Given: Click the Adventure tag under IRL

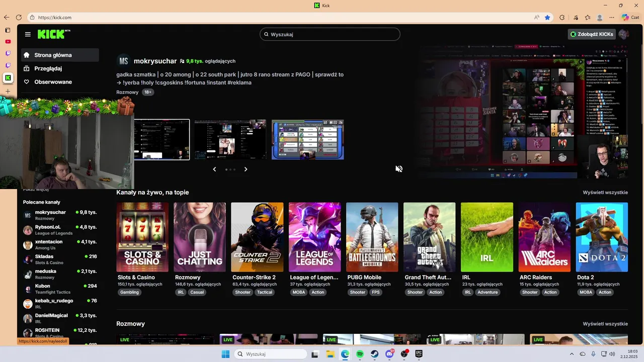Looking at the screenshot, I should pos(488,292).
